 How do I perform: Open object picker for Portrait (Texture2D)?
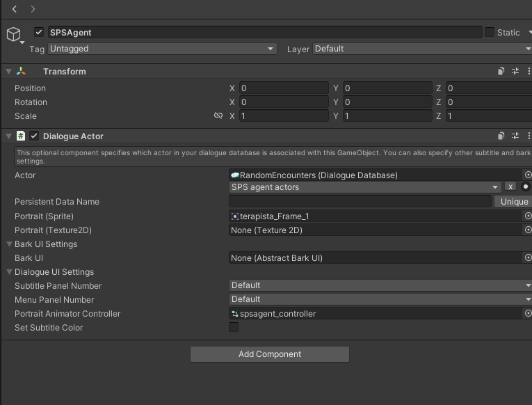[x=528, y=230]
